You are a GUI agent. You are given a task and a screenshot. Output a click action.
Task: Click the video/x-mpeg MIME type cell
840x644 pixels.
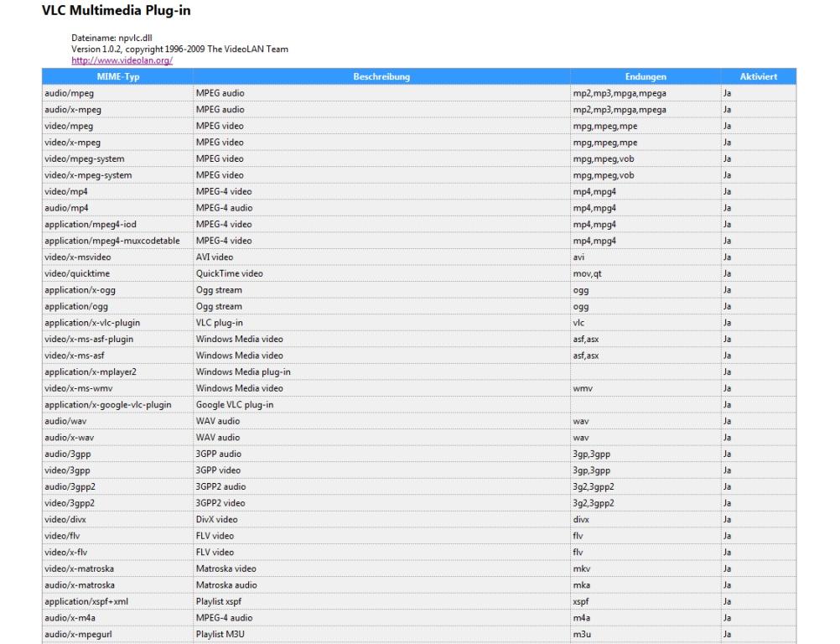coord(118,143)
